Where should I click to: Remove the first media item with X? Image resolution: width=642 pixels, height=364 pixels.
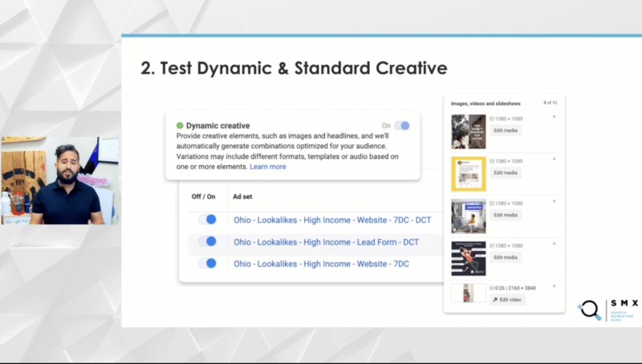click(554, 116)
